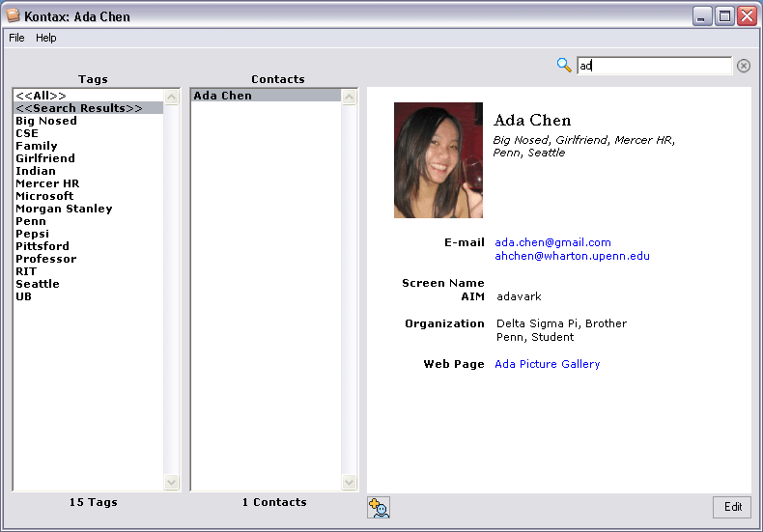Image resolution: width=763 pixels, height=532 pixels.
Task: Click the Tags list scroll up arrow
Action: click(x=171, y=98)
